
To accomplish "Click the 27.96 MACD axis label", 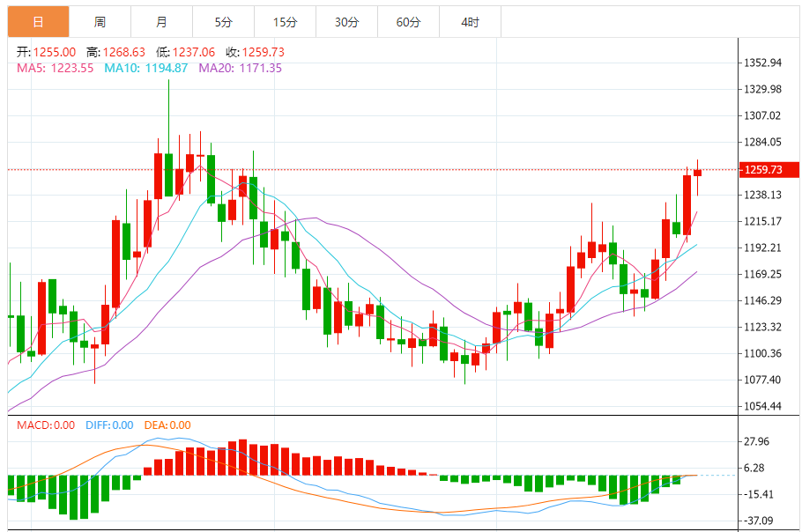I will [756, 441].
